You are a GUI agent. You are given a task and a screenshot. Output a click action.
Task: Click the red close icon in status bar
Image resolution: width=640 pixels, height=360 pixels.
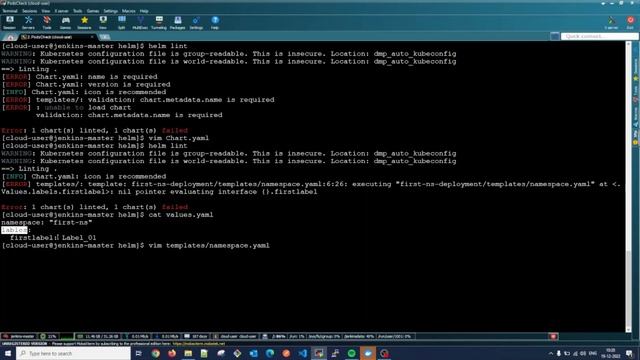point(553,336)
